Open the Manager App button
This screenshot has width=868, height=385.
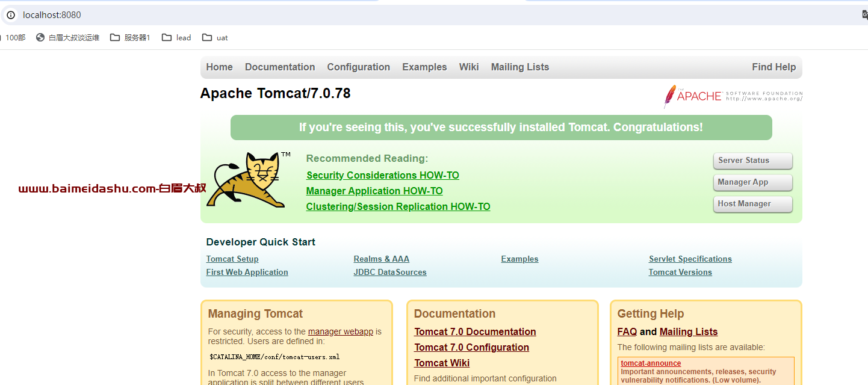click(x=752, y=182)
